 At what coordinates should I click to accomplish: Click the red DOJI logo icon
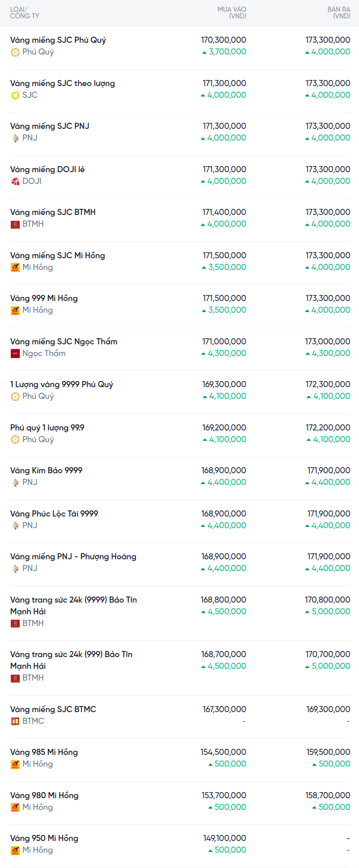pos(15,181)
